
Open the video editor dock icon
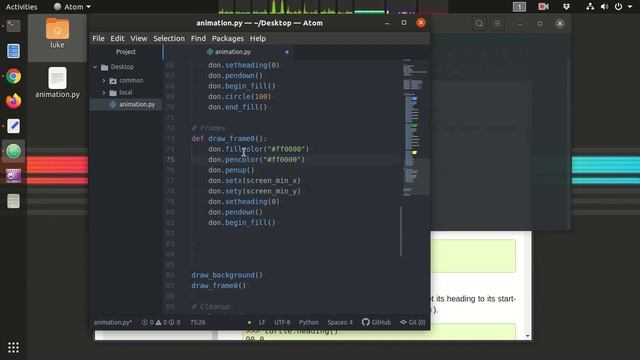(x=13, y=176)
